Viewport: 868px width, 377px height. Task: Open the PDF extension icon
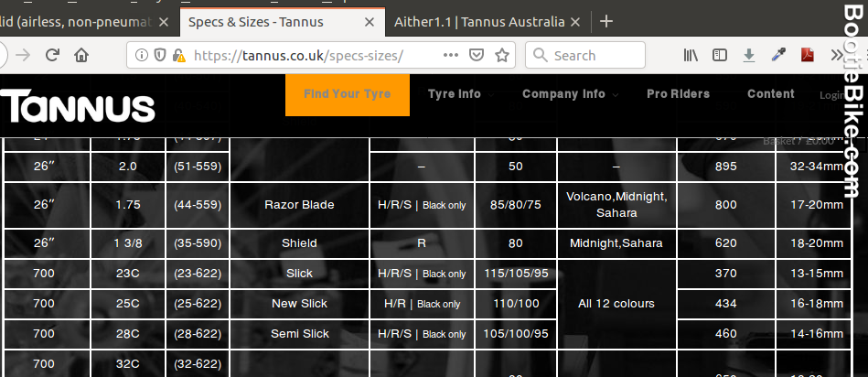[807, 55]
